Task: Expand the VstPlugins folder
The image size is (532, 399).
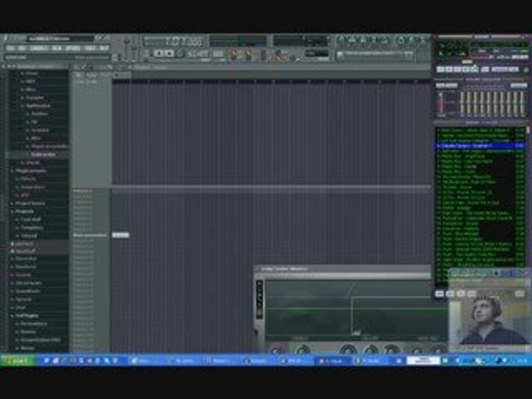Action: (x=27, y=315)
